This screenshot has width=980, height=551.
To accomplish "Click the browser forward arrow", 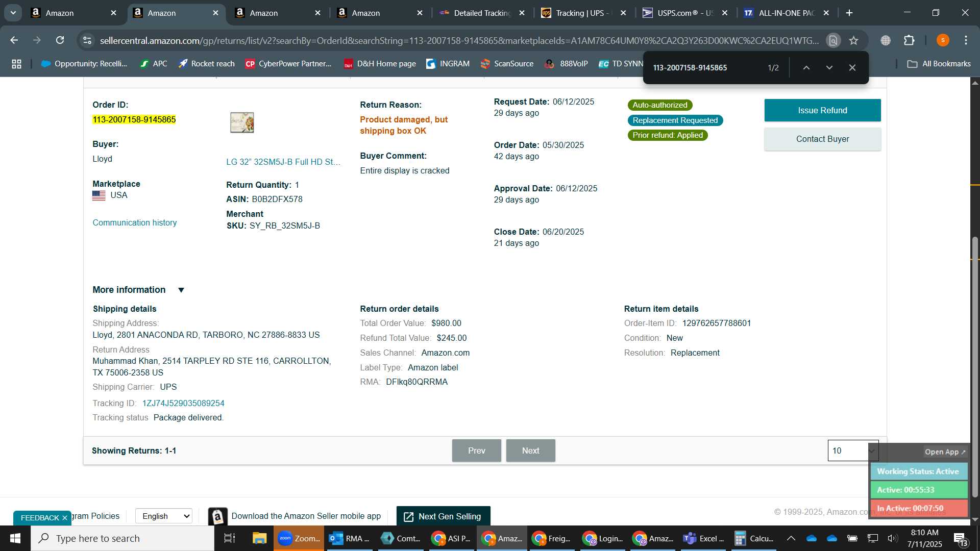I will tap(37, 40).
